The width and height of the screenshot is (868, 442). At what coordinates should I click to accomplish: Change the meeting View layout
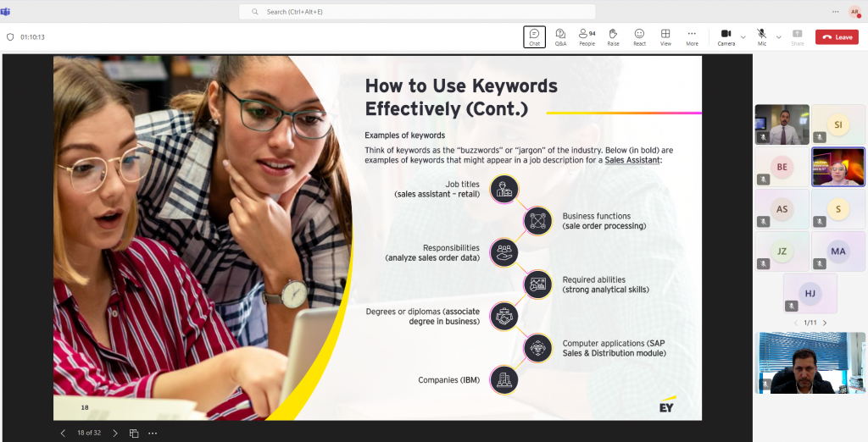[x=665, y=36]
